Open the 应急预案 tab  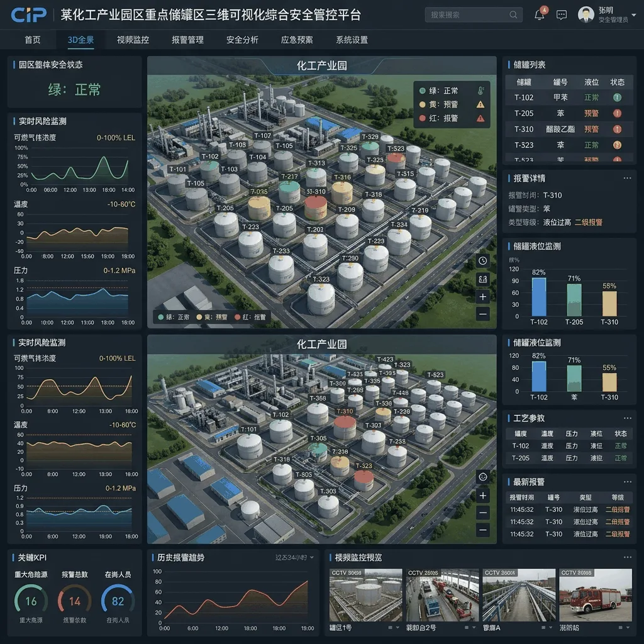click(x=297, y=40)
